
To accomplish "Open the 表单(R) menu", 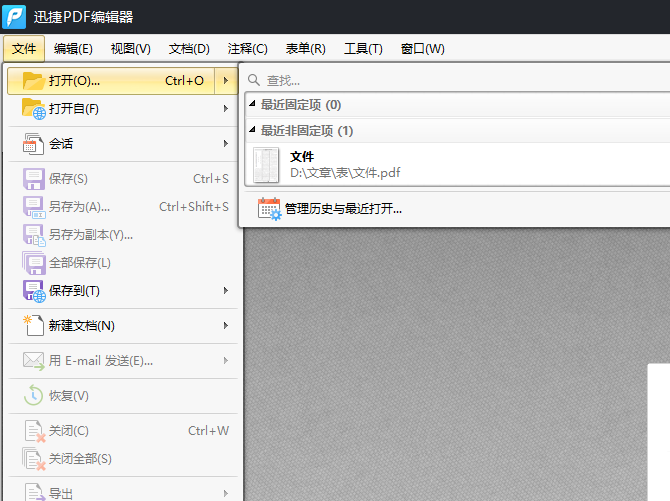I will pos(306,49).
